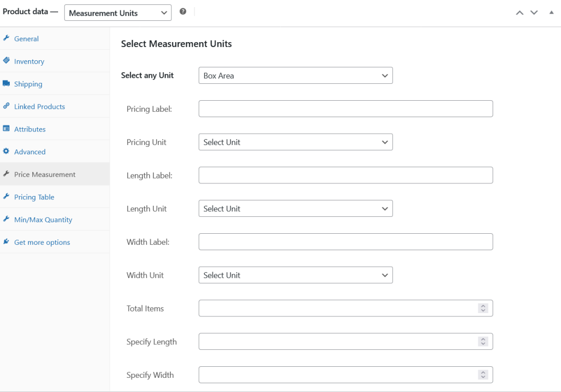Focus the Pricing Label text field
Image resolution: width=561 pixels, height=392 pixels.
click(345, 109)
